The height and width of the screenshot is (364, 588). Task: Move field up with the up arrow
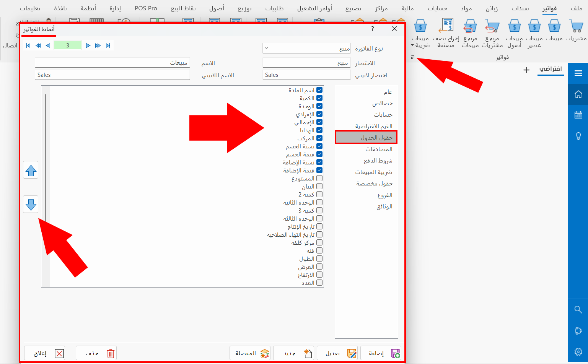31,170
